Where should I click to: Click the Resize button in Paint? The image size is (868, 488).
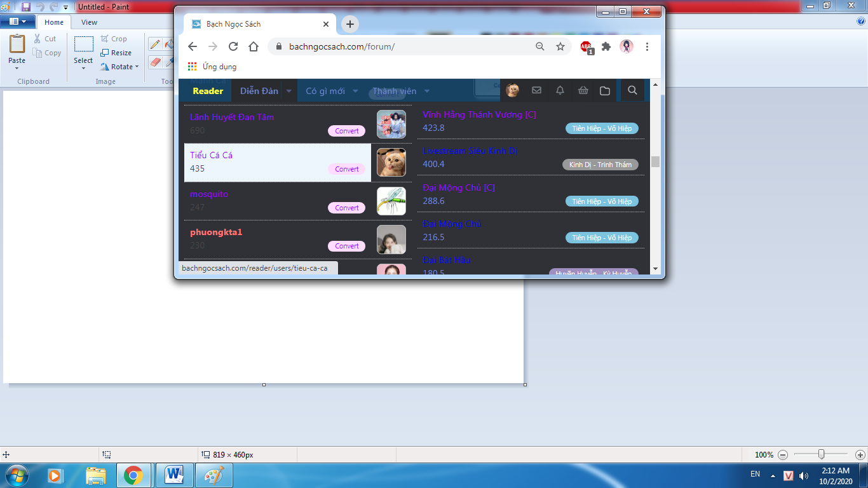[x=116, y=53]
